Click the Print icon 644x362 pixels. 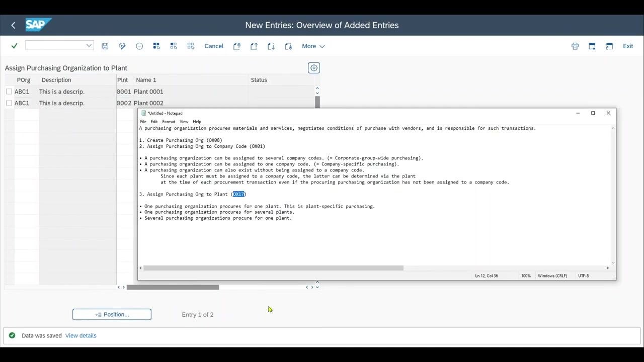[575, 46]
